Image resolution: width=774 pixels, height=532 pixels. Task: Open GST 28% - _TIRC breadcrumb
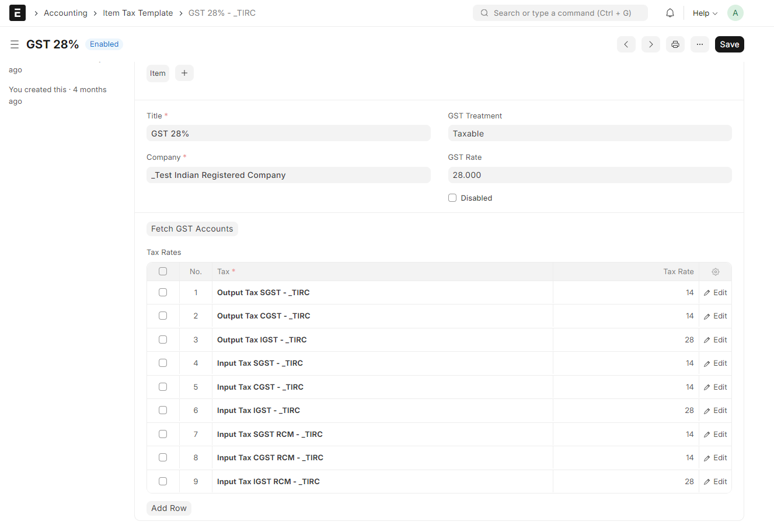pyautogui.click(x=222, y=13)
